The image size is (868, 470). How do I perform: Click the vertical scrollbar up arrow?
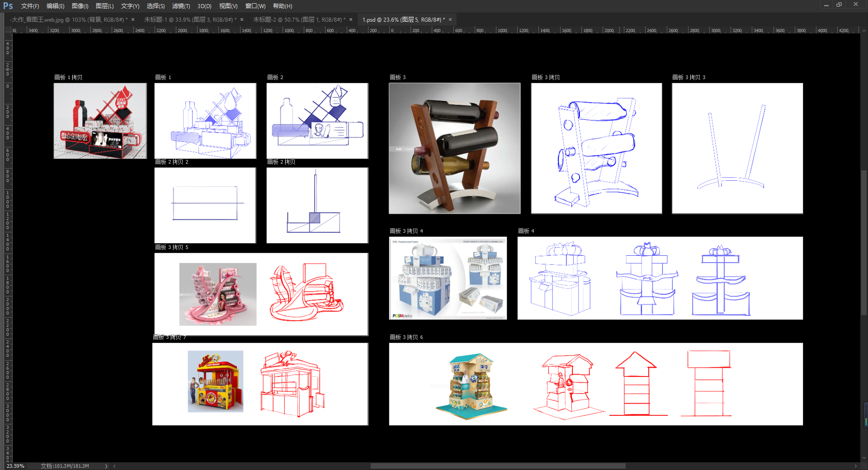(x=864, y=31)
